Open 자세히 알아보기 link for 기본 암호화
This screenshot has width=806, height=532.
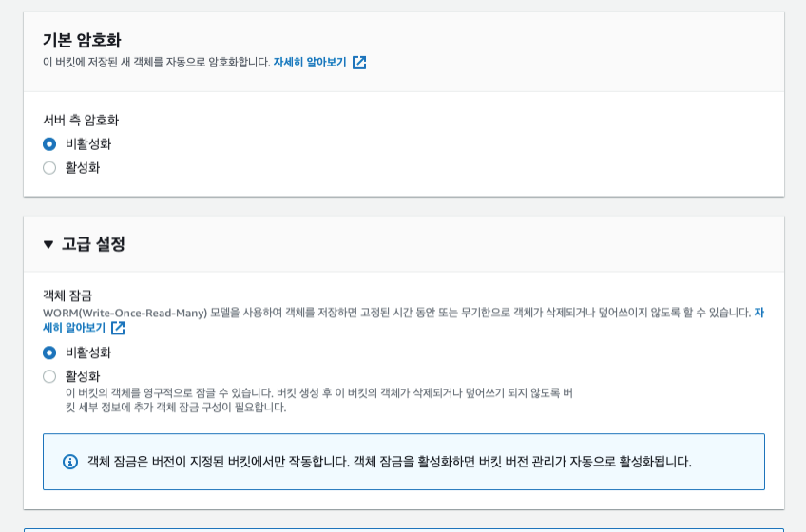click(310, 62)
